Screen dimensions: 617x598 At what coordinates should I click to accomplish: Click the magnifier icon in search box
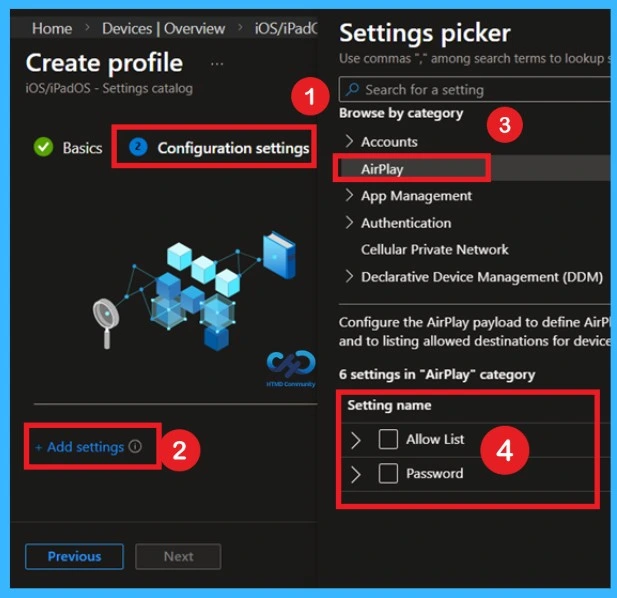[x=352, y=89]
